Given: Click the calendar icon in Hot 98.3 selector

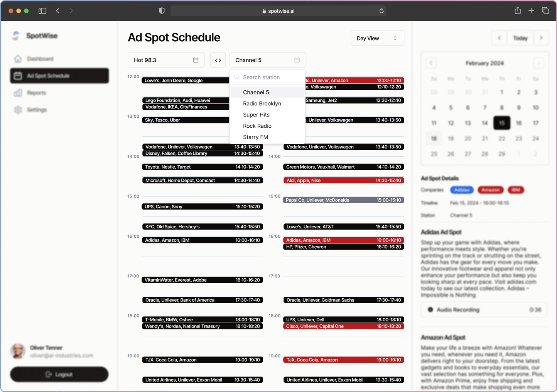Looking at the screenshot, I should click(x=196, y=60).
